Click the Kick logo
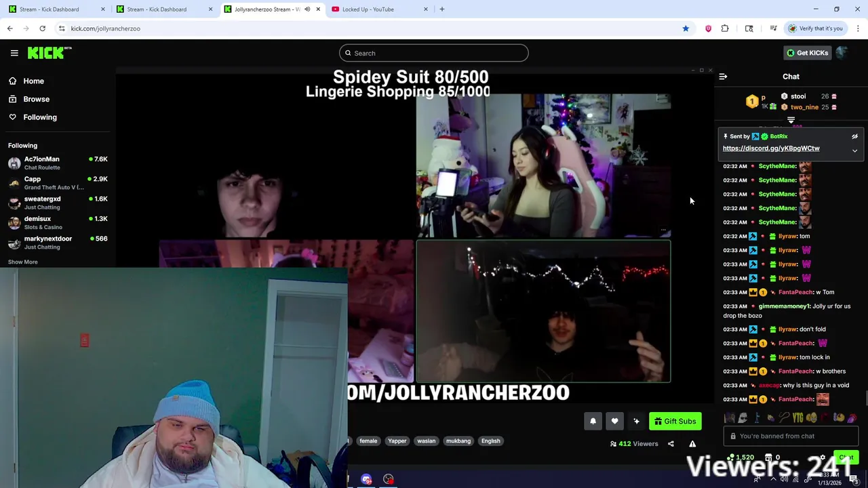Viewport: 868px width, 488px height. click(50, 53)
